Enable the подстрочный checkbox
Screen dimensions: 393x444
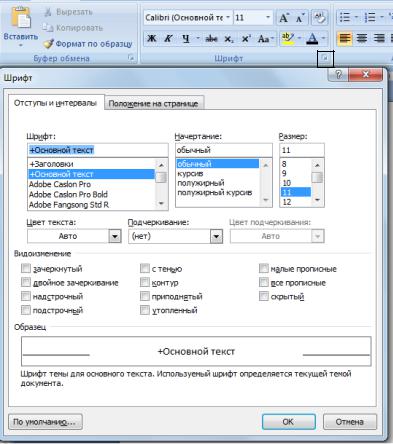click(x=26, y=310)
